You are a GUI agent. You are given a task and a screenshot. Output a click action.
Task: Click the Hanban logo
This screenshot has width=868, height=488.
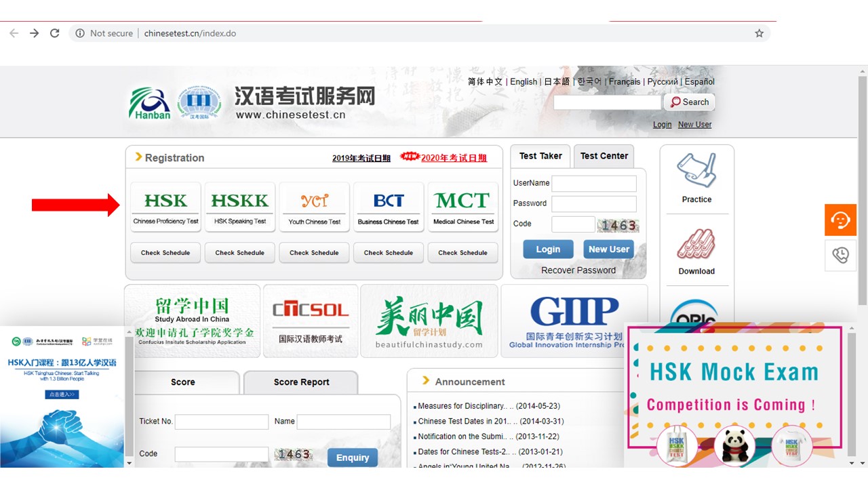coord(150,104)
